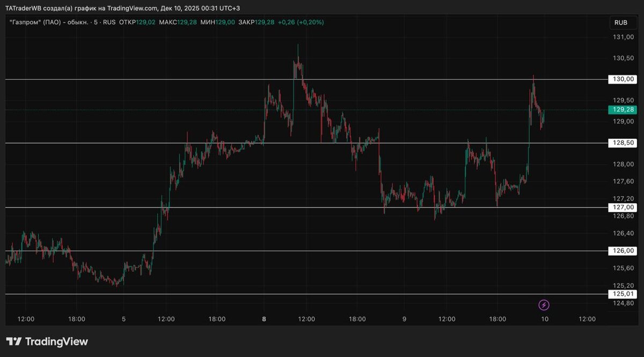The width and height of the screenshot is (644, 357).
Task: Click the date label 9 on time axis
Action: 405,319
